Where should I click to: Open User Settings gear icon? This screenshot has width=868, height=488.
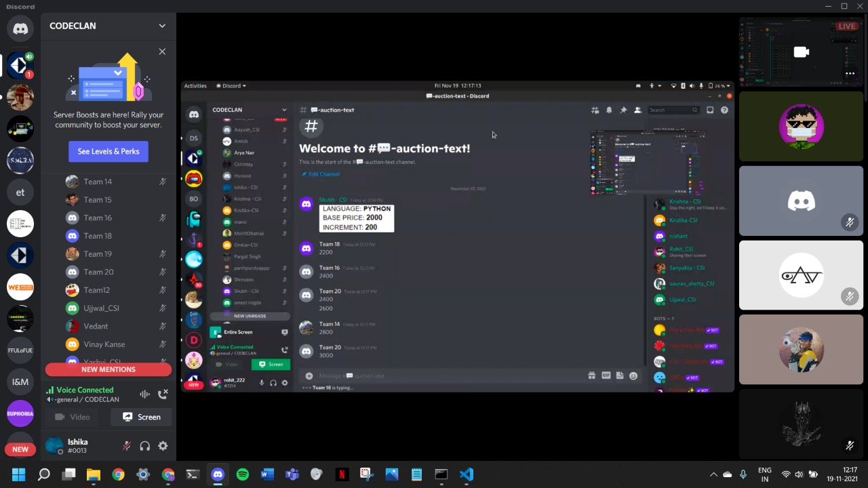pos(163,446)
